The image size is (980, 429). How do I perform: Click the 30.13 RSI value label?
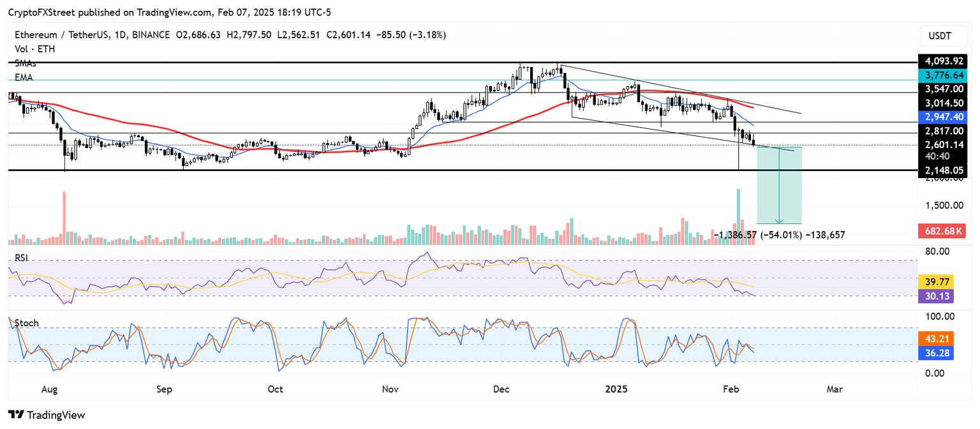point(936,296)
